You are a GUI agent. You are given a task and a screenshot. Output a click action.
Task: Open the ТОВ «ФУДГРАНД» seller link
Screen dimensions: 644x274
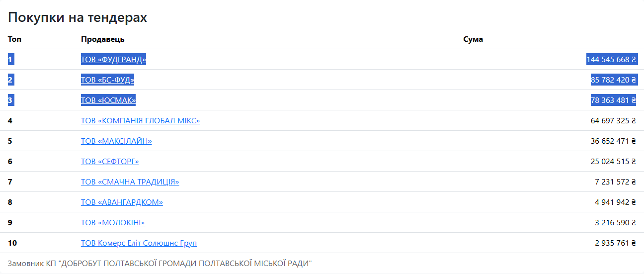click(113, 60)
